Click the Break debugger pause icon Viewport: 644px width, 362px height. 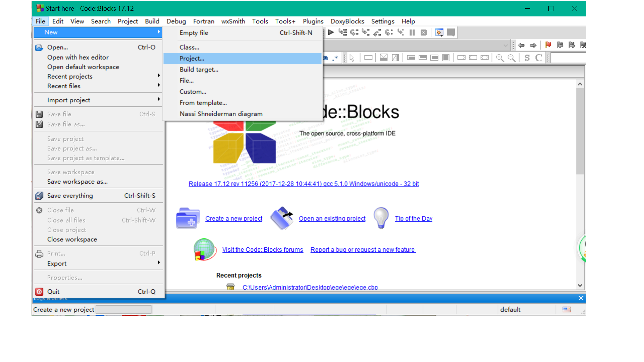pyautogui.click(x=412, y=33)
